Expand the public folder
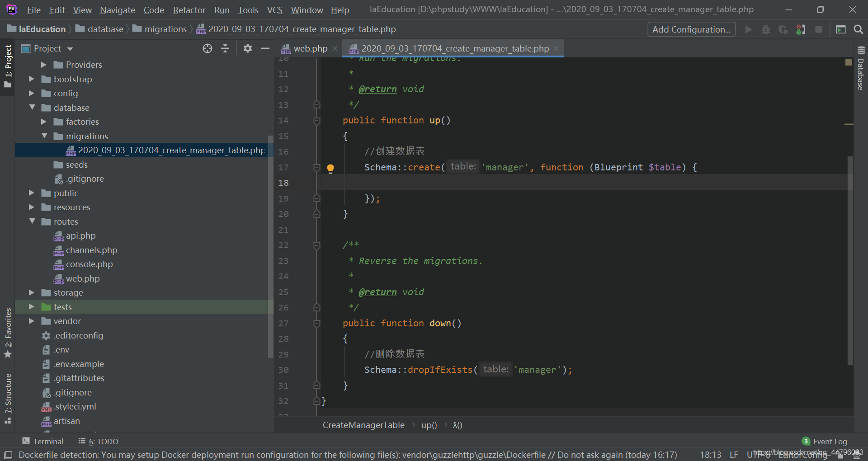 point(32,193)
